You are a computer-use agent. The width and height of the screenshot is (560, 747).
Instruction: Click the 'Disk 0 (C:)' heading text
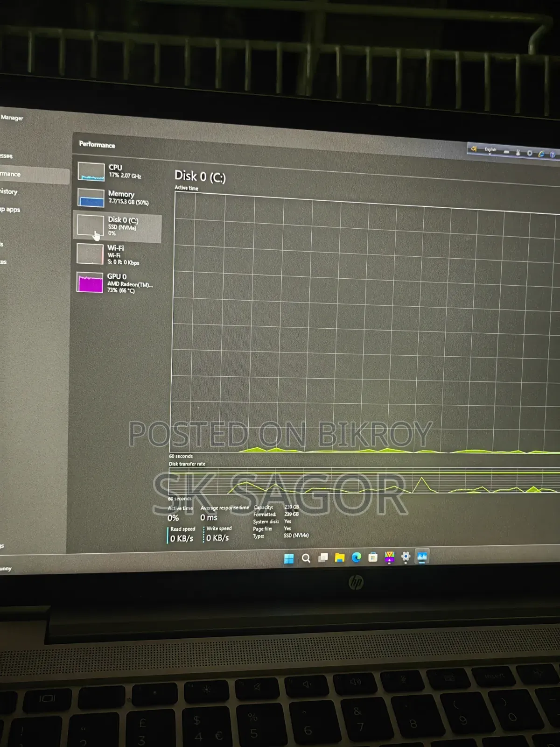point(200,176)
